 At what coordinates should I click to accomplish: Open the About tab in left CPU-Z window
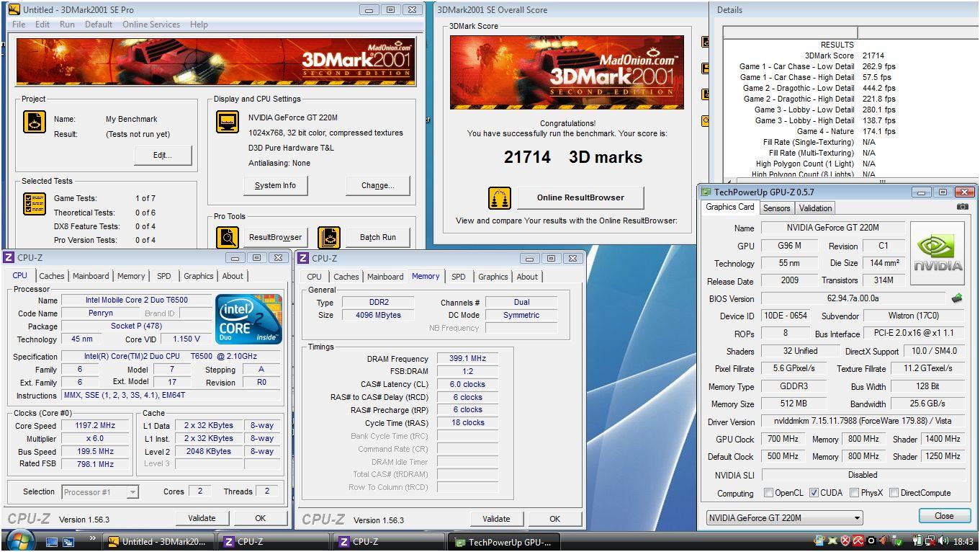233,276
